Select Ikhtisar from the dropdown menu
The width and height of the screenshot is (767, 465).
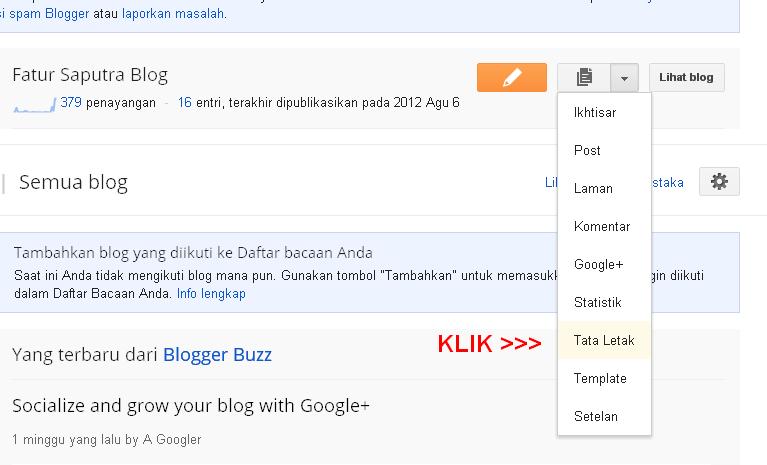[604, 112]
